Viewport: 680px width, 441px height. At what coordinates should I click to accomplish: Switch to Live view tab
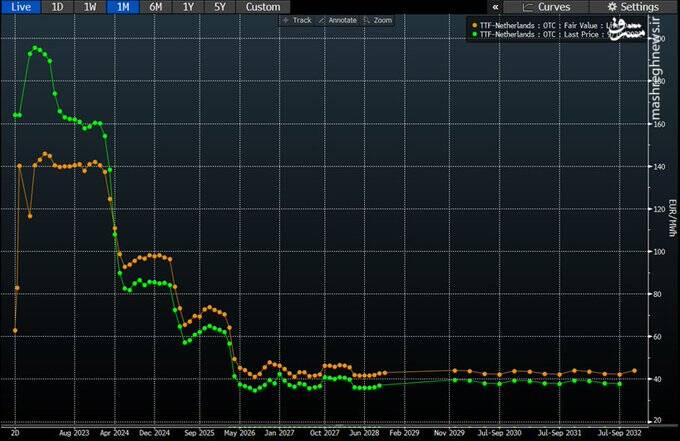[22, 7]
